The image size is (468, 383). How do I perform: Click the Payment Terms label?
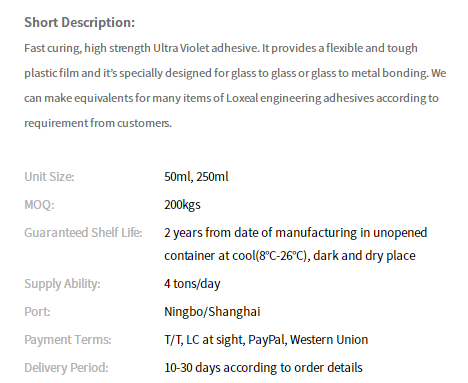(68, 340)
